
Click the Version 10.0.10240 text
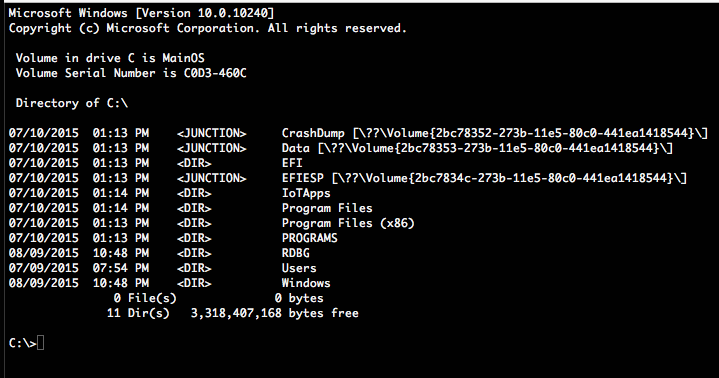pos(205,13)
